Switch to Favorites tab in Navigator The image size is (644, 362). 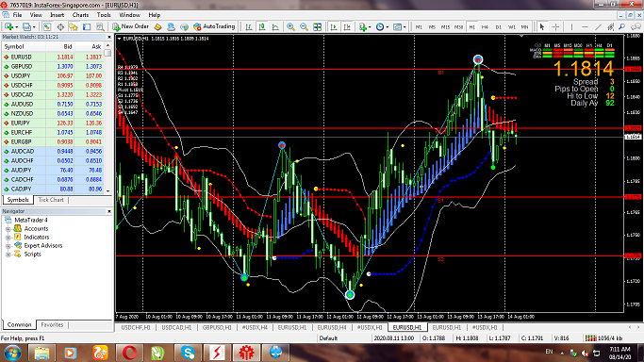(x=52, y=324)
